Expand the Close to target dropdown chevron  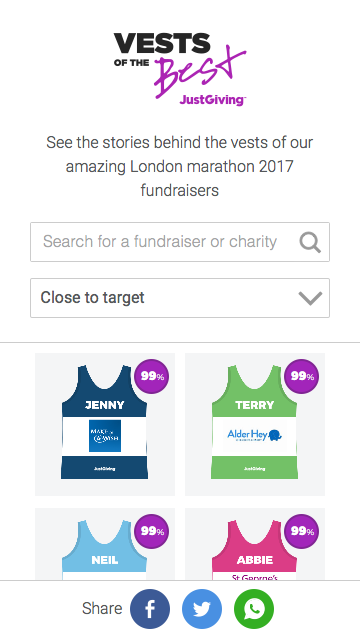(310, 298)
